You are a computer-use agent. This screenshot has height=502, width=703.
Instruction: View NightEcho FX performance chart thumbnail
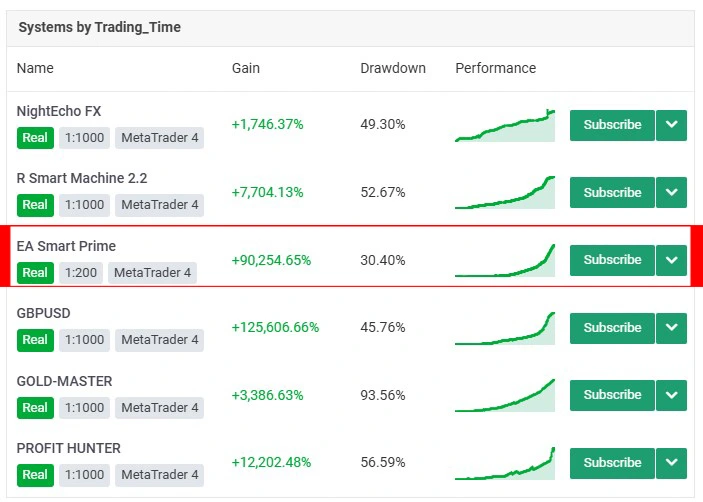pos(505,127)
